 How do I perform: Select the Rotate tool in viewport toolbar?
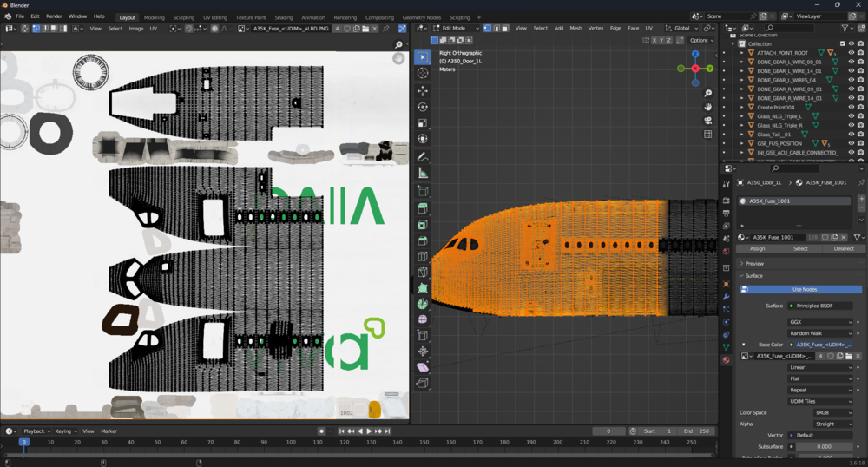(423, 106)
